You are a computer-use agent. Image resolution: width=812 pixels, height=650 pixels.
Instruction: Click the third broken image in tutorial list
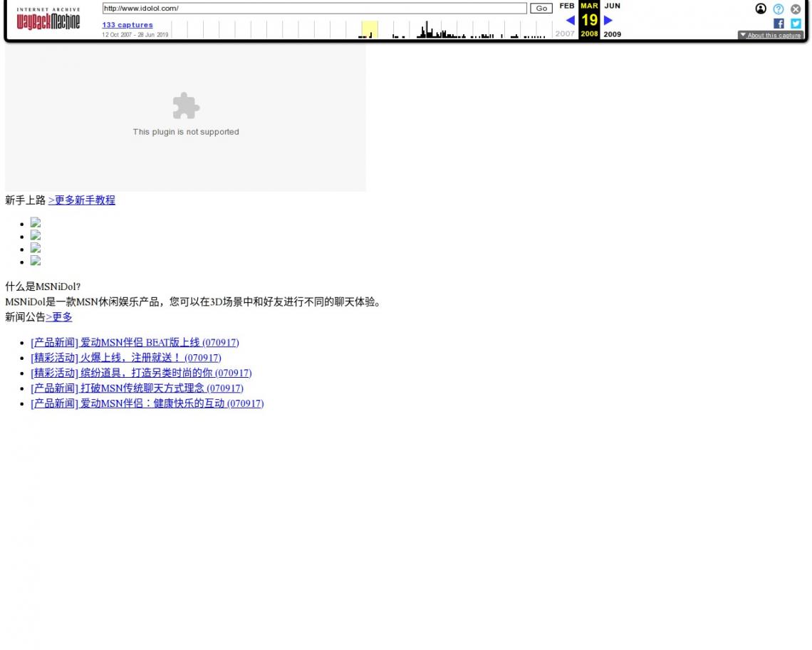(35, 248)
